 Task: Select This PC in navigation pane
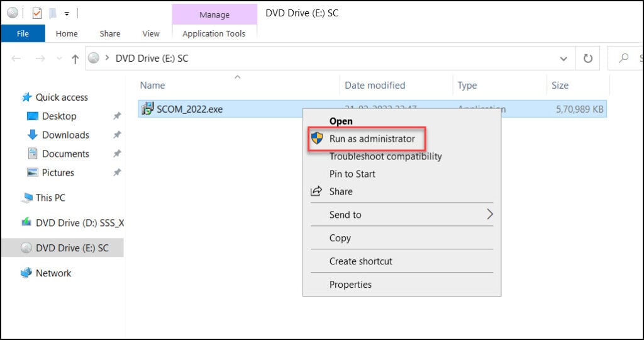point(50,198)
